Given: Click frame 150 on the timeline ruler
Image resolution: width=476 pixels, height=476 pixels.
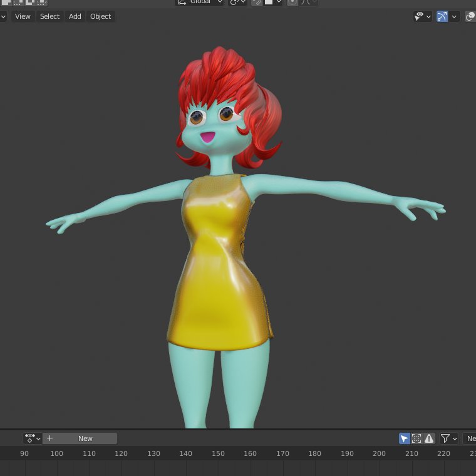Looking at the screenshot, I should 218,453.
